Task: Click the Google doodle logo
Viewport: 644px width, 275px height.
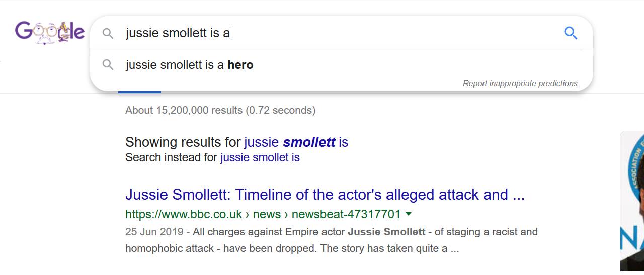Action: pos(50,33)
